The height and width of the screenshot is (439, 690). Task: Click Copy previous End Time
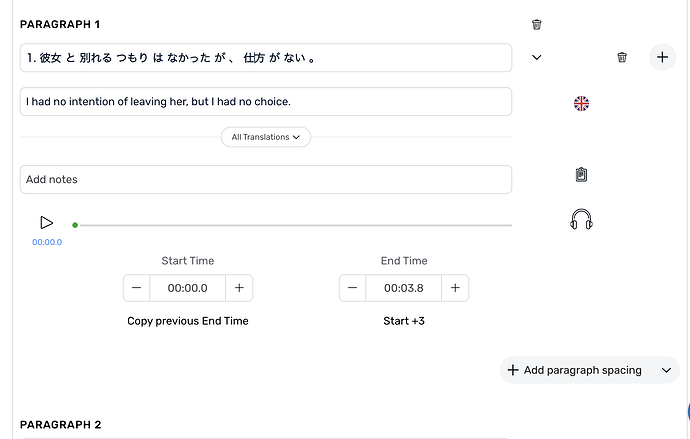pos(188,321)
